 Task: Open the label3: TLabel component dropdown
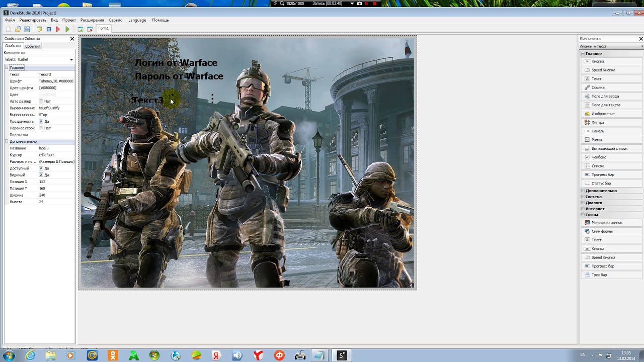click(x=71, y=60)
